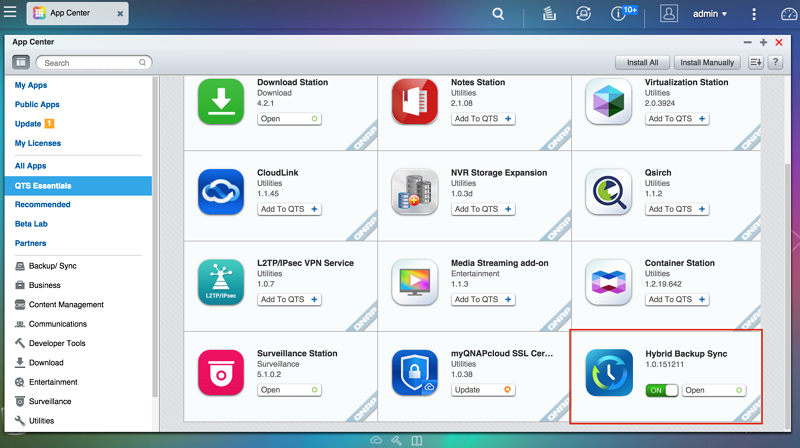The height and width of the screenshot is (448, 800).
Task: Click the Qsirch app icon
Action: tap(609, 192)
